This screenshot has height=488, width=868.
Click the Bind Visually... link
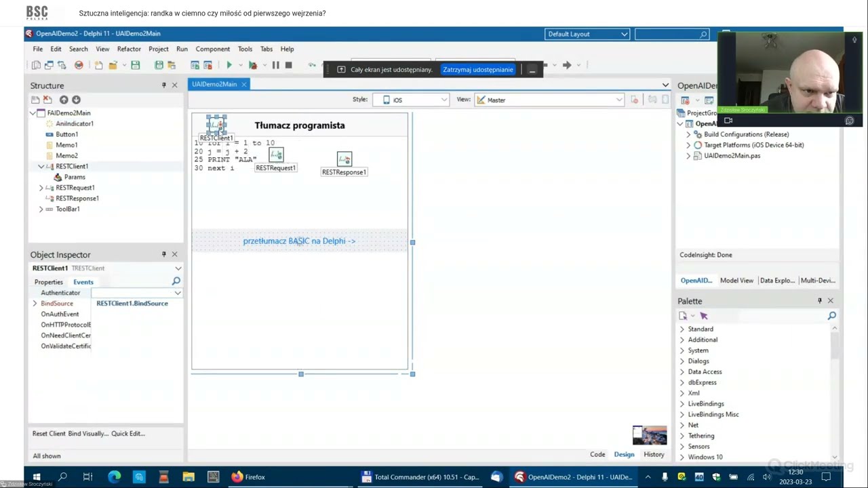[88, 434]
